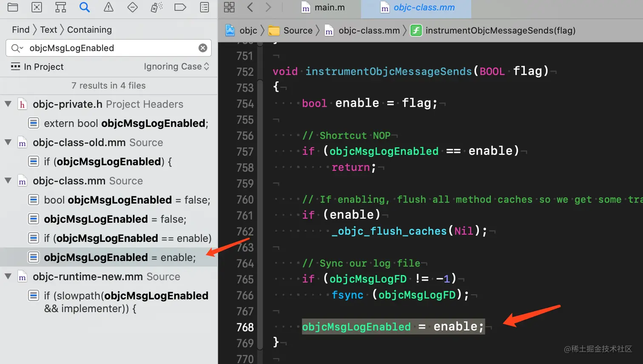
Task: Select the Find navigator magnifier icon
Action: tap(85, 7)
